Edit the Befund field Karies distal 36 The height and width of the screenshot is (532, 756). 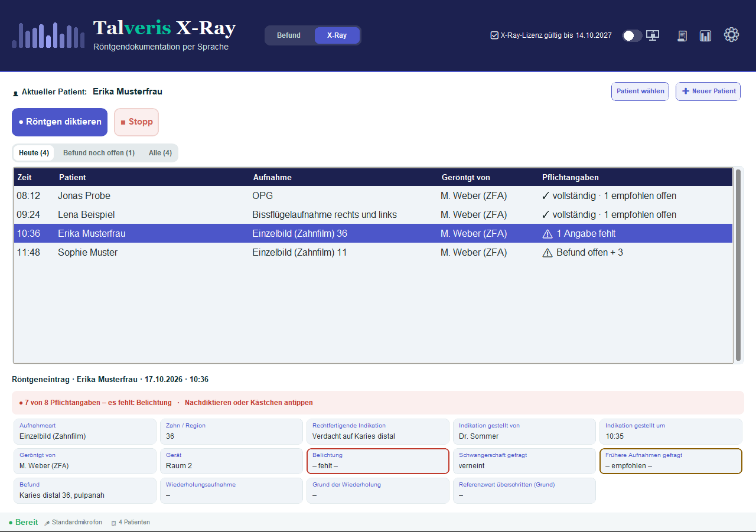[85, 491]
